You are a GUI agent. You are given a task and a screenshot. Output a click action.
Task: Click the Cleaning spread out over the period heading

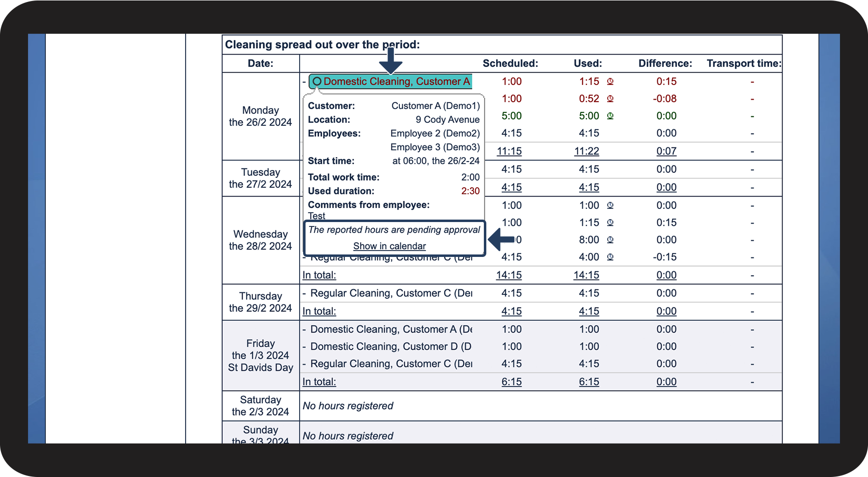pyautogui.click(x=322, y=45)
